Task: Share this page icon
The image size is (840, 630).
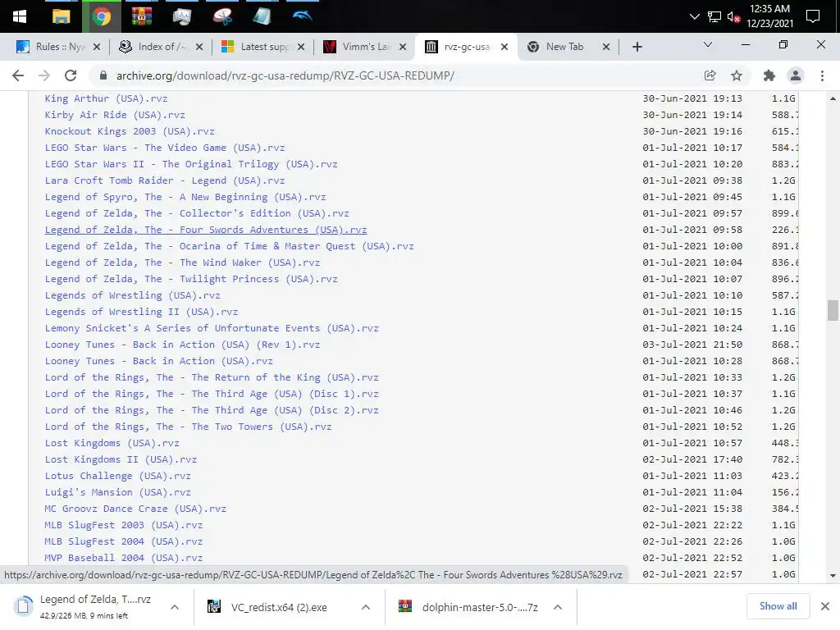Action: [710, 75]
